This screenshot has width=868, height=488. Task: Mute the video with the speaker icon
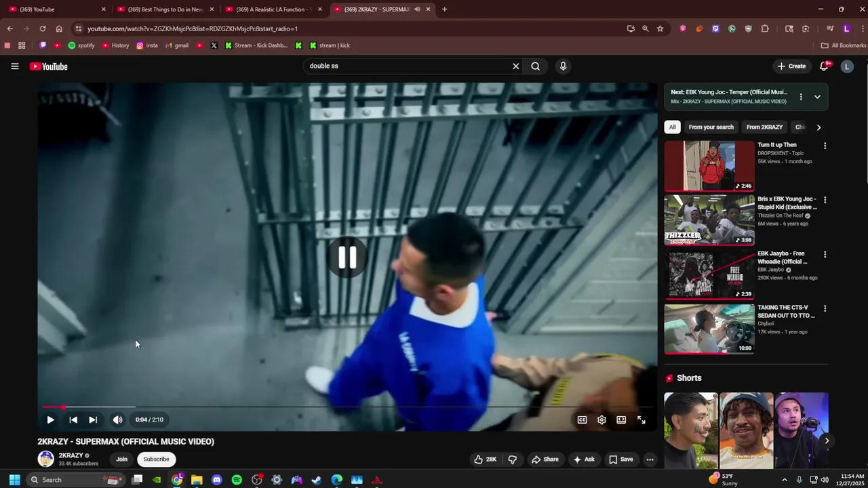coord(117,420)
